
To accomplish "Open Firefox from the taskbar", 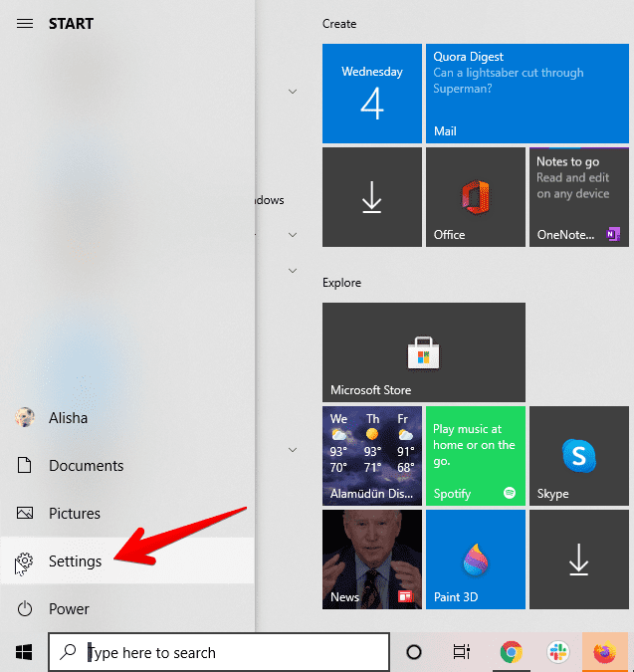I will point(604,652).
